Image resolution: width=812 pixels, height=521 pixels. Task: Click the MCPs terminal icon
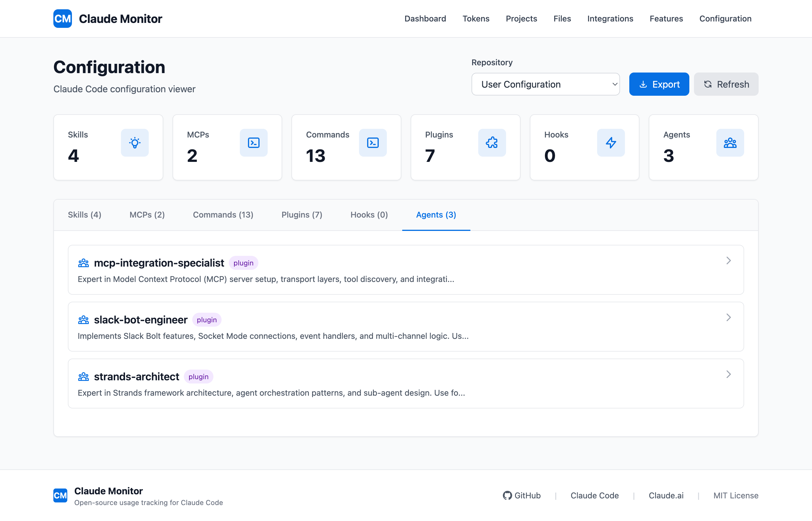pos(254,142)
